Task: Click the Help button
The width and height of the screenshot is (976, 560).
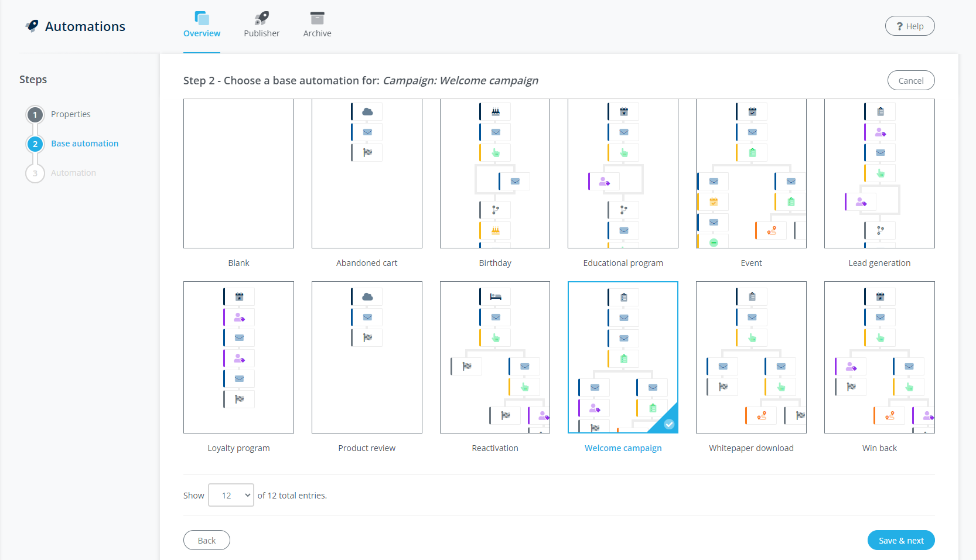Action: coord(909,26)
